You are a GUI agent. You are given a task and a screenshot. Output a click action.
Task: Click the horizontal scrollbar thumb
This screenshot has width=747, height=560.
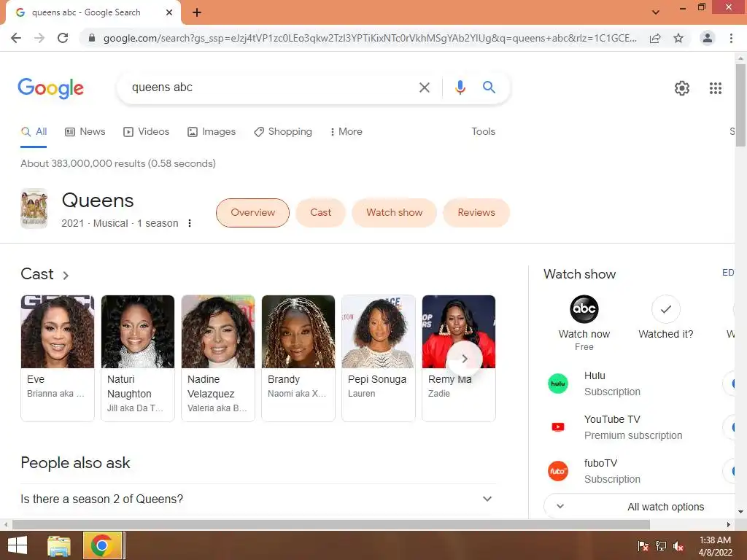point(331,524)
